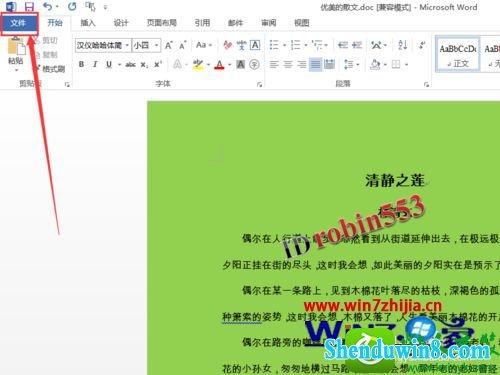
Task: Expand Customize Quick Access Toolbar dropdown
Action: (x=105, y=7)
